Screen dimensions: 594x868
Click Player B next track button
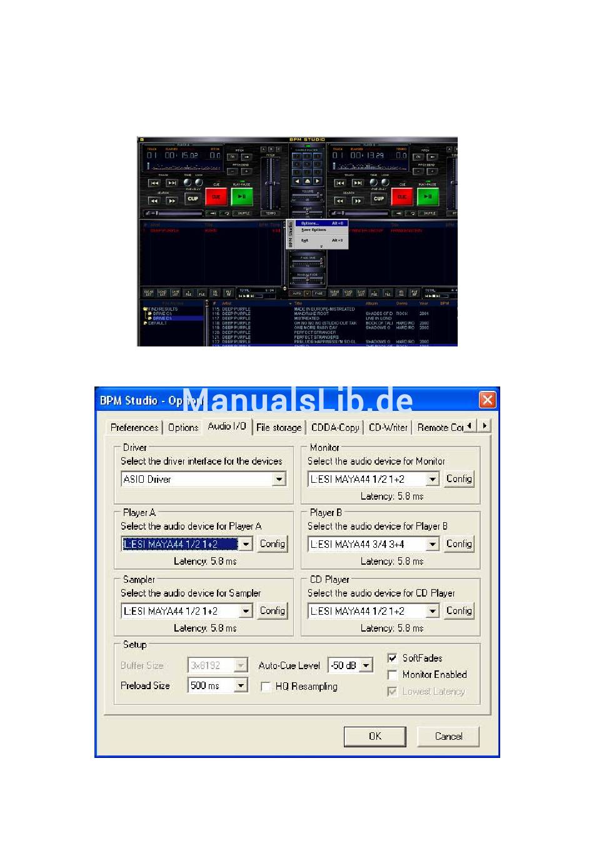[358, 183]
